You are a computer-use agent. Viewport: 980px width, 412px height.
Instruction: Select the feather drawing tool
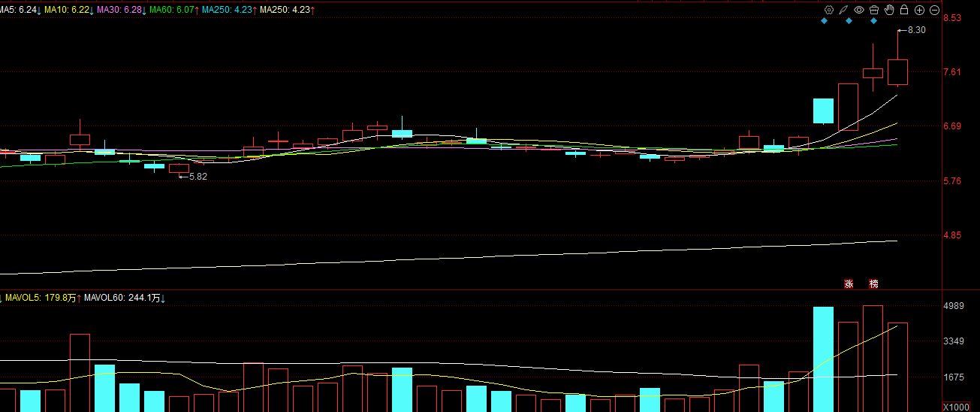[x=844, y=10]
